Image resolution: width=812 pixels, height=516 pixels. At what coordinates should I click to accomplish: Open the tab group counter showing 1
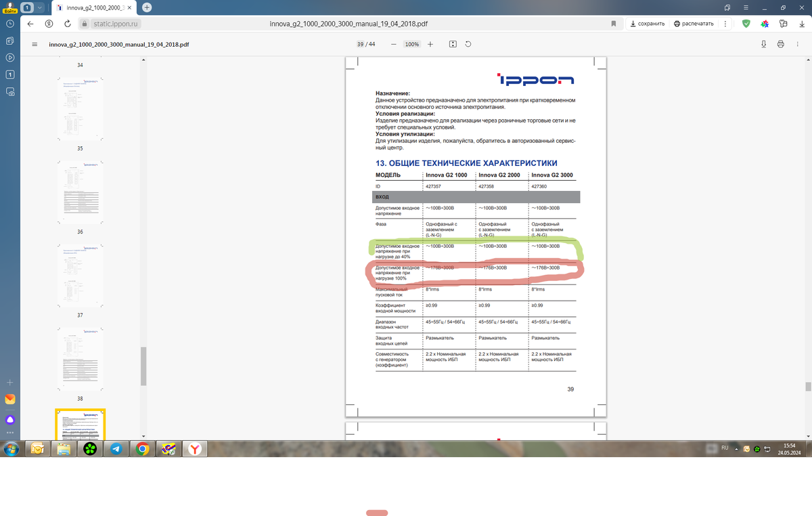[x=27, y=7]
